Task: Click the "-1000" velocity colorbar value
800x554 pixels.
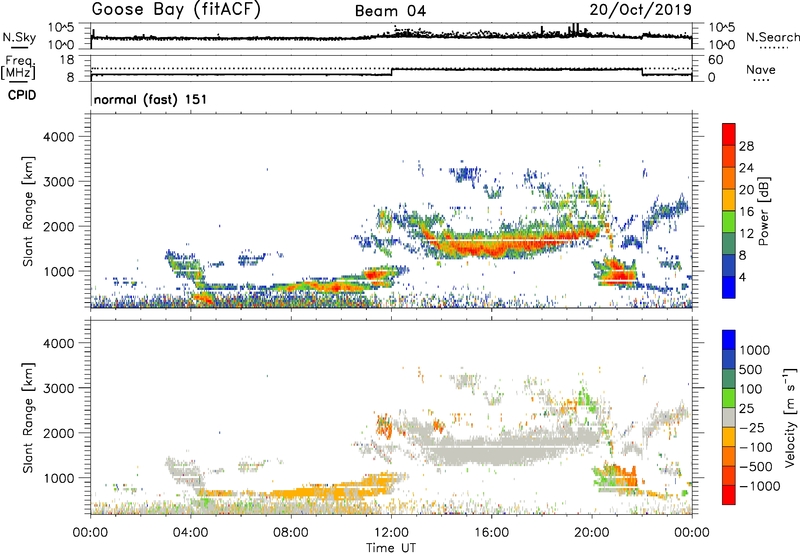Action: point(759,486)
